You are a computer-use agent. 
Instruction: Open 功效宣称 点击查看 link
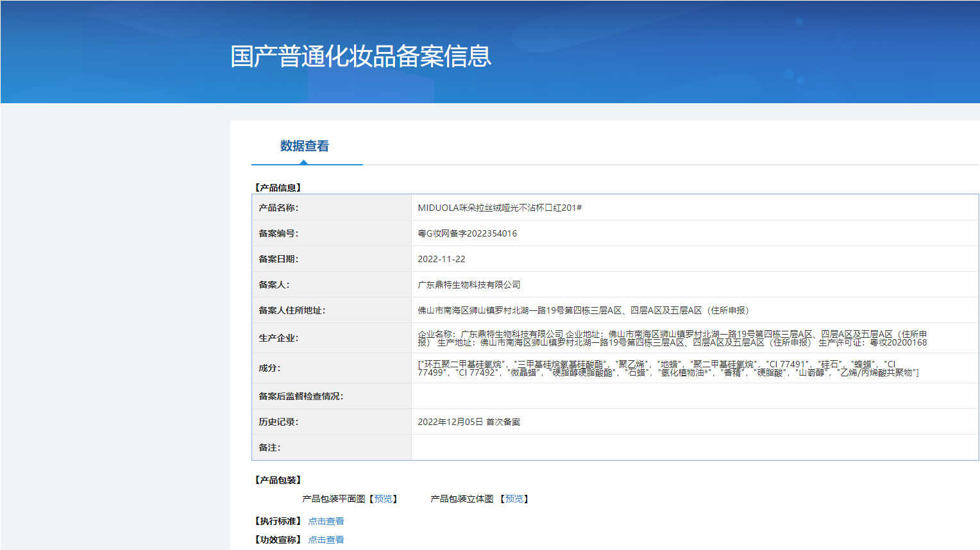(x=326, y=540)
